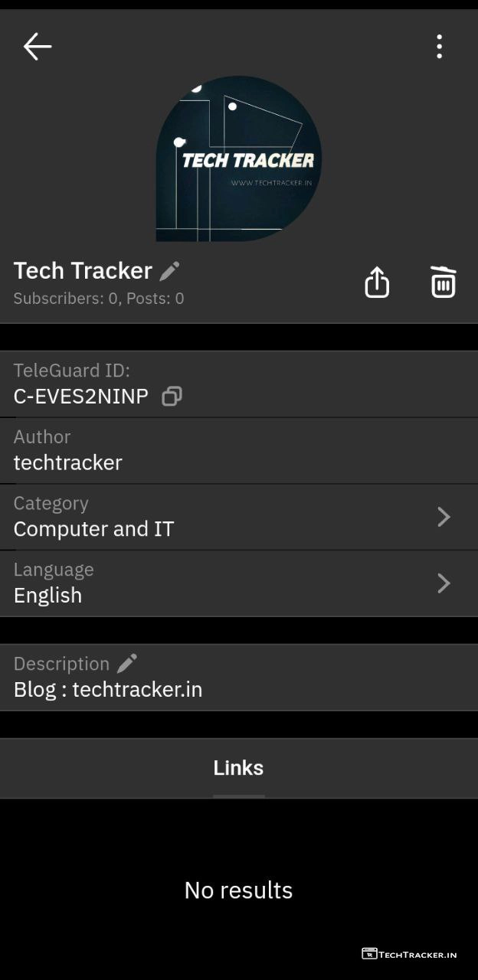Screen dimensions: 478x980
Task: Tap the share channel icon
Action: [377, 283]
